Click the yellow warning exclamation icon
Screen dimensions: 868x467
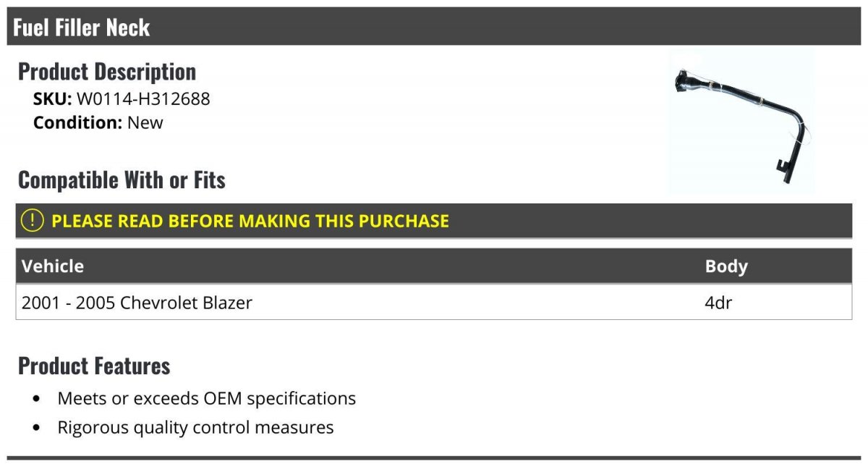pos(33,221)
